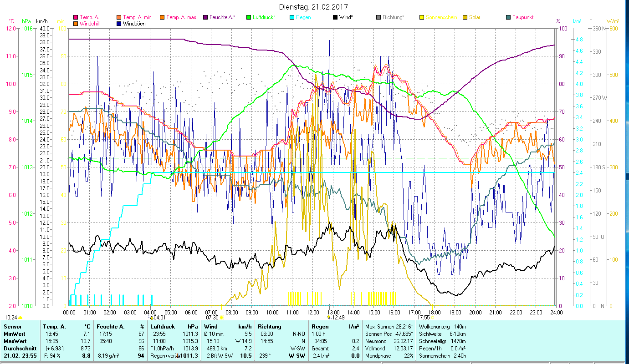Click the solar noon marker 12:49
Viewport: 629px width, 364px height.
(338, 318)
